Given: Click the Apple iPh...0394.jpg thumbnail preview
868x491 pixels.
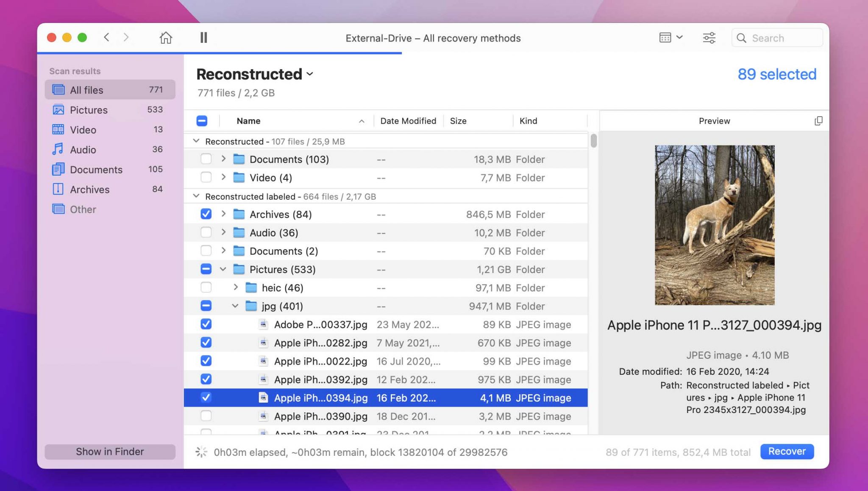Looking at the screenshot, I should tap(714, 225).
